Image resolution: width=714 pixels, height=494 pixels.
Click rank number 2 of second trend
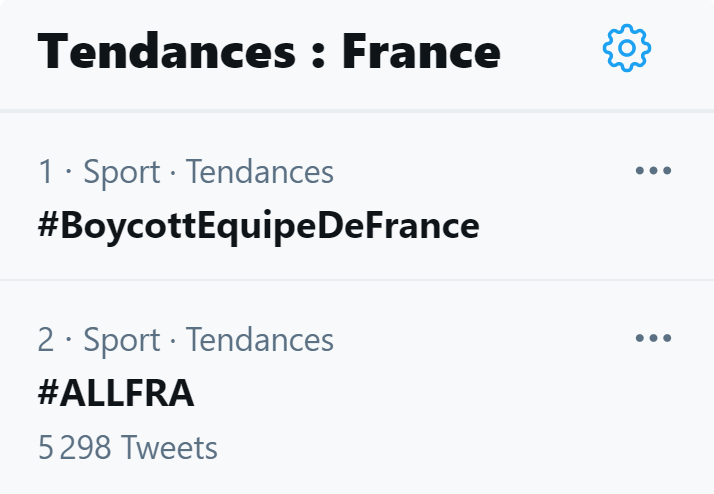pyautogui.click(x=46, y=340)
